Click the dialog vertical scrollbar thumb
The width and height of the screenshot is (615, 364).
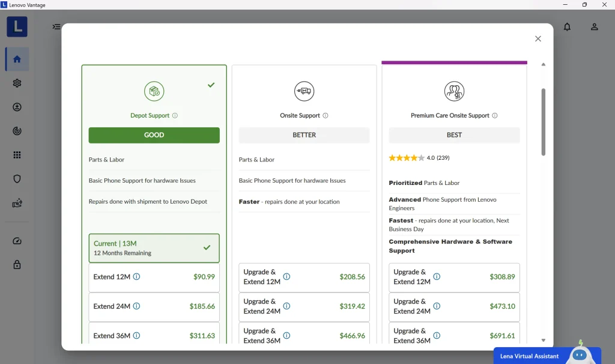click(543, 122)
